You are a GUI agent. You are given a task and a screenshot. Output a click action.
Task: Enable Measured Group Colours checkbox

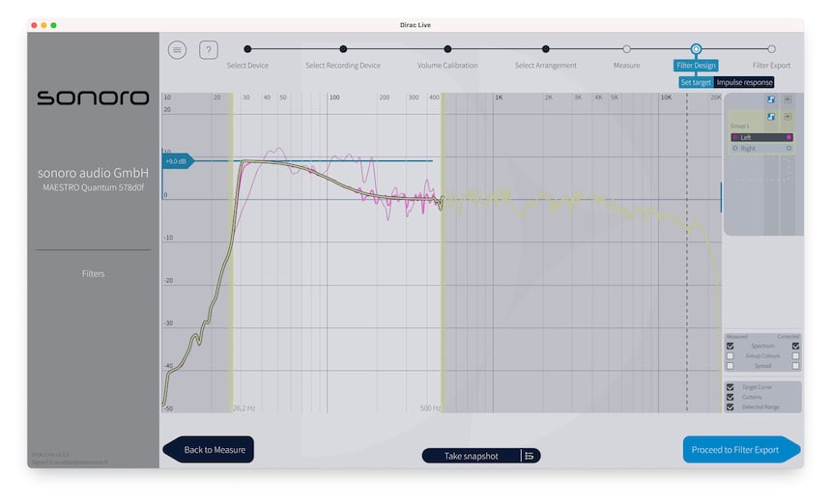coord(731,356)
